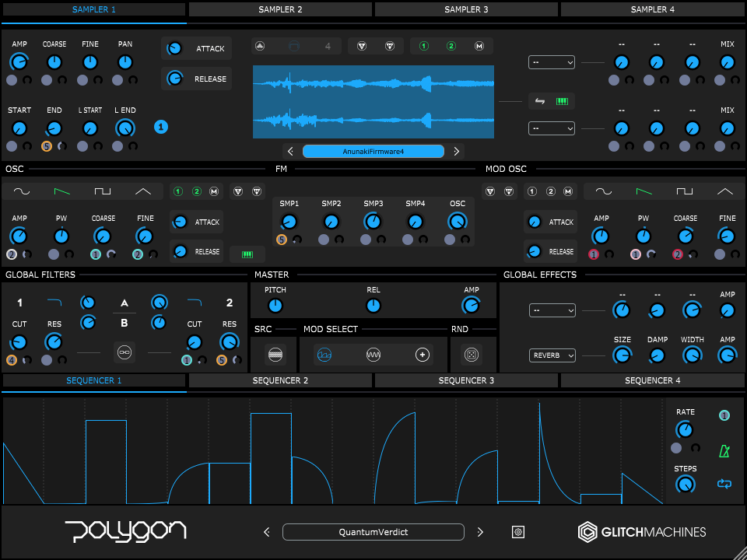This screenshot has height=560, width=747.
Task: Click the filter link chain icon
Action: 124,352
